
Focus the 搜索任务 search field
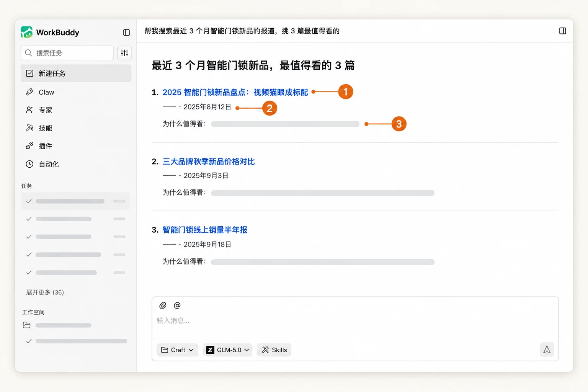pyautogui.click(x=67, y=53)
